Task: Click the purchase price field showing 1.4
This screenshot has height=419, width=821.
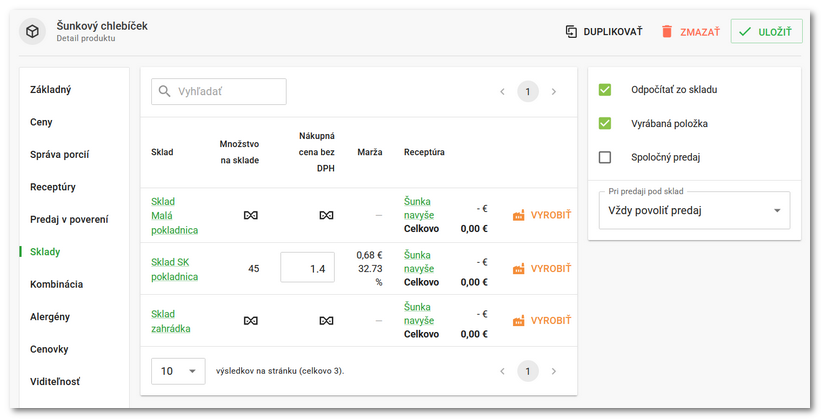Action: point(307,269)
